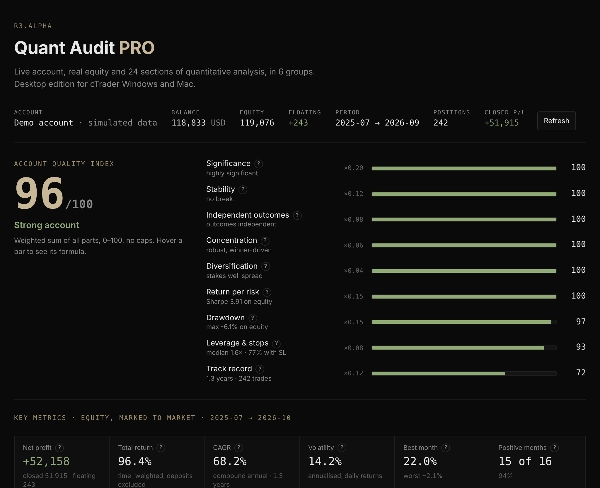
Task: Click the CAGR value 68.2%
Action: tap(230, 461)
